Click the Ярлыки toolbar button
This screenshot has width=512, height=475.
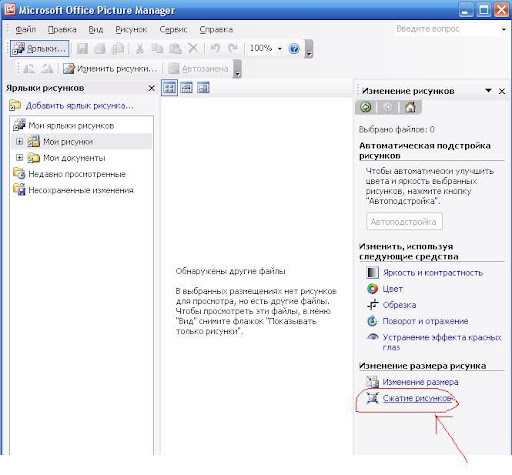click(x=39, y=49)
